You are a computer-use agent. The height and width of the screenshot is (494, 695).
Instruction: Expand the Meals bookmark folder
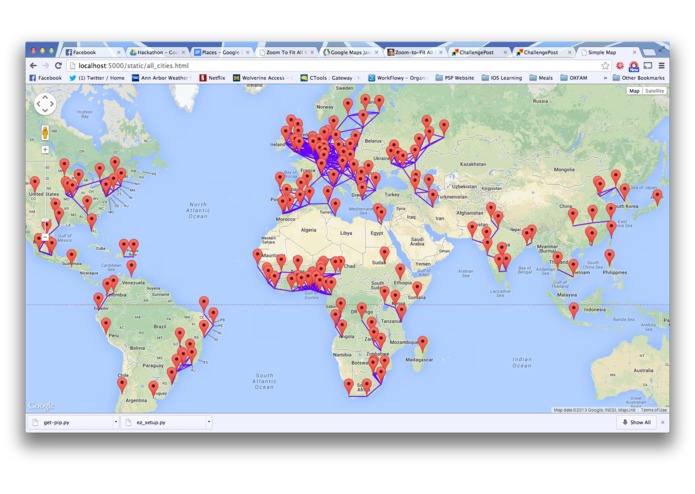541,78
